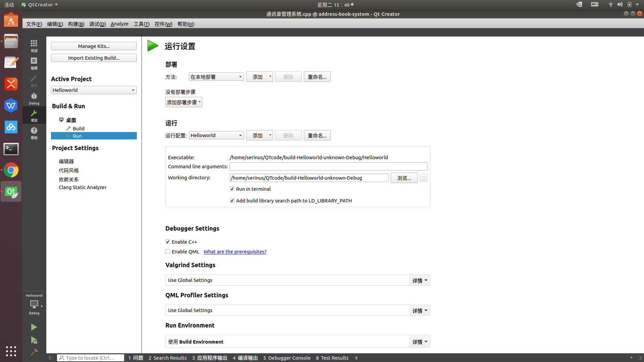This screenshot has height=362, width=644.
Task: Expand Valgrind Settings 详情 details
Action: [420, 281]
